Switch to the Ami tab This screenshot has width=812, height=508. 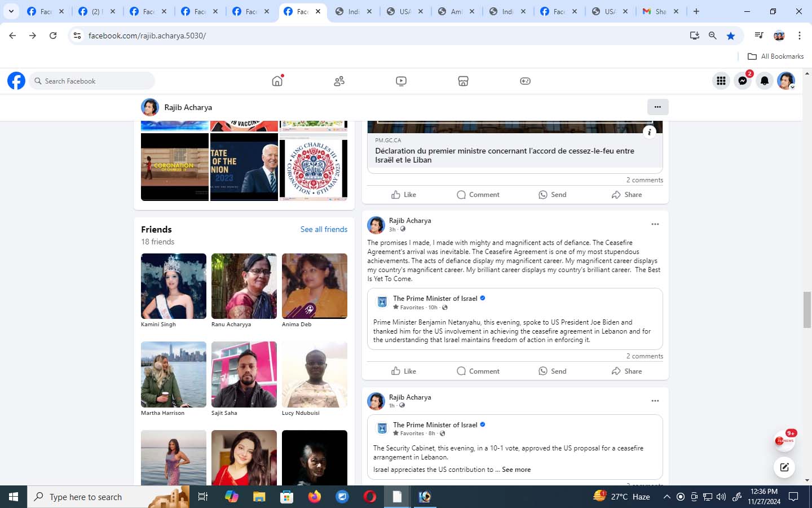pos(456,11)
